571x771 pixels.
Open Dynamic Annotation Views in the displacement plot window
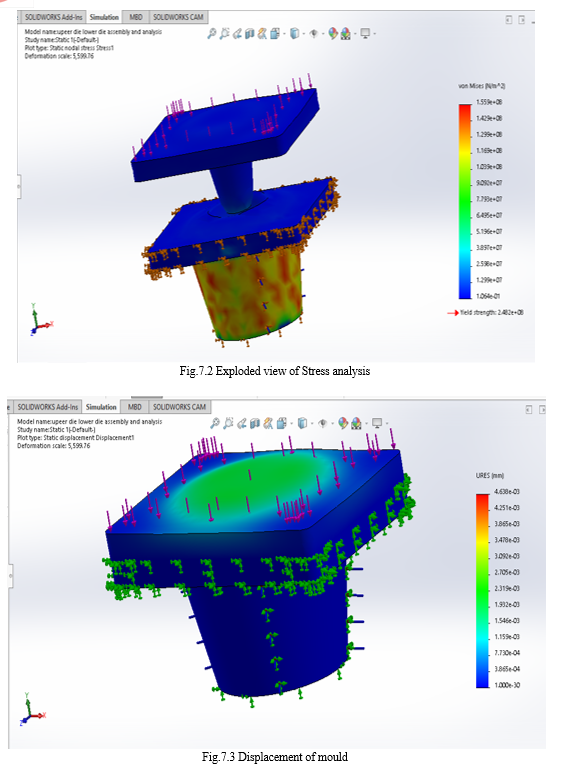pos(268,423)
